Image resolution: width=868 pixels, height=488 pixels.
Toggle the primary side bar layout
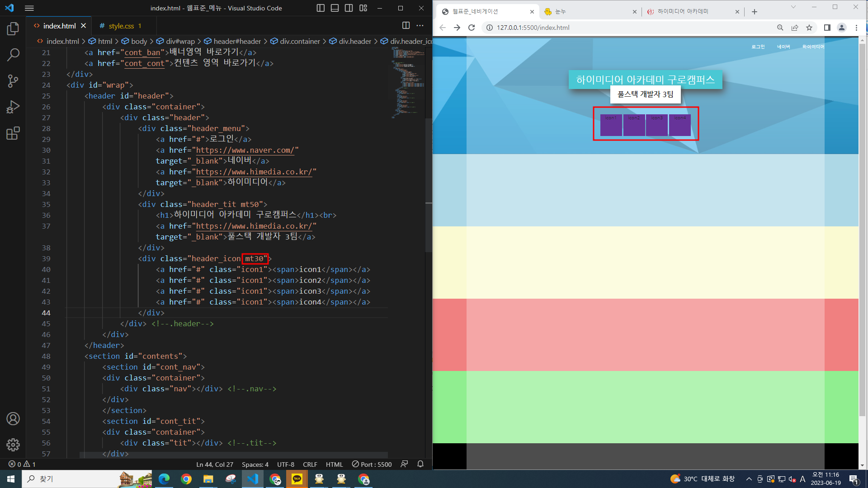click(x=321, y=8)
